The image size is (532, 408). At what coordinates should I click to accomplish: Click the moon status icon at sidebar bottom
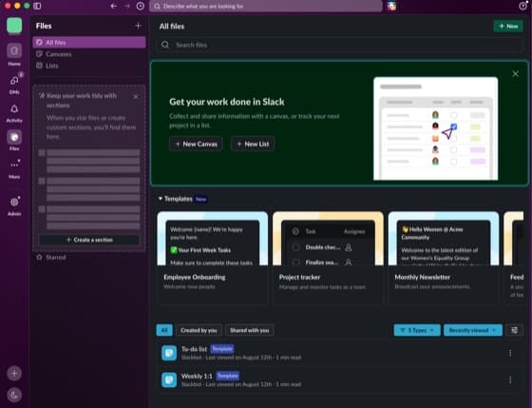pyautogui.click(x=14, y=395)
